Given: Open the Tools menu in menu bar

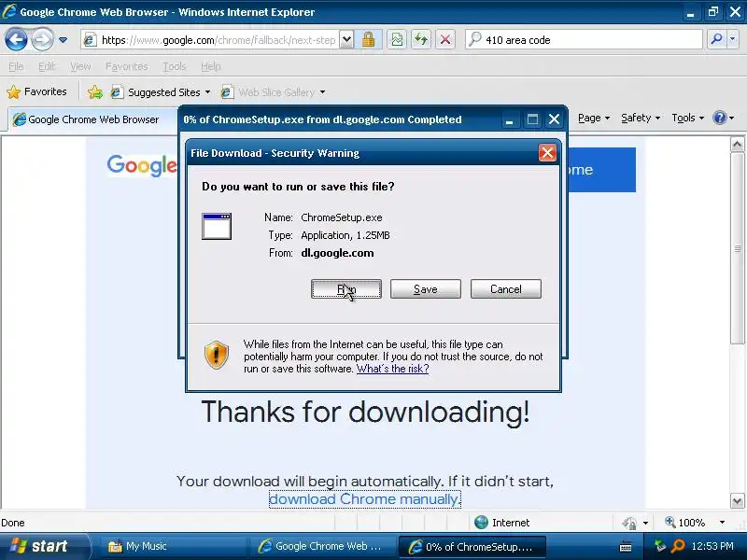Looking at the screenshot, I should tap(174, 66).
